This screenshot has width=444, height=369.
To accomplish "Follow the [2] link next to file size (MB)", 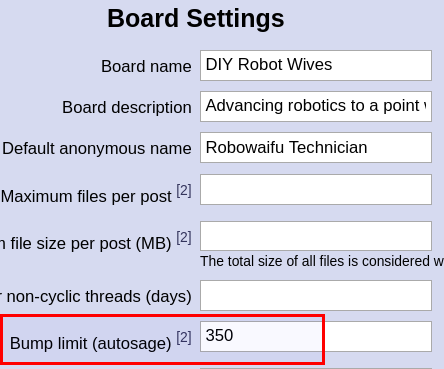I will [184, 238].
